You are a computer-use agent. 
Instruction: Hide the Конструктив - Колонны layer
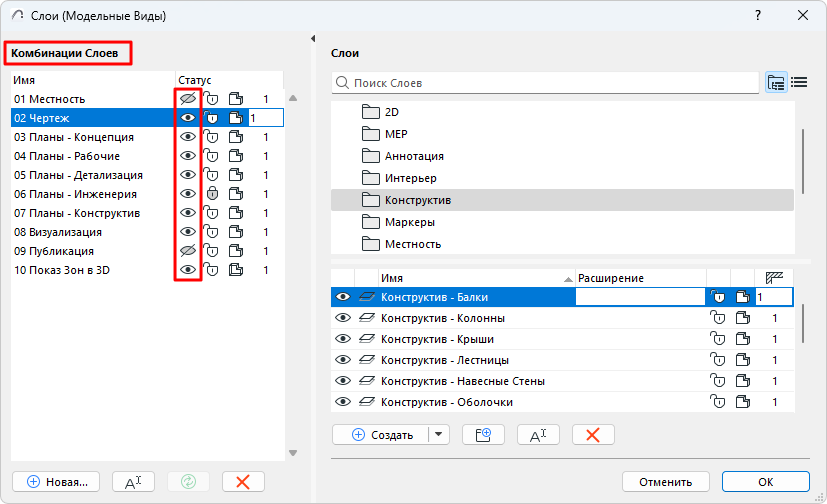pos(343,318)
